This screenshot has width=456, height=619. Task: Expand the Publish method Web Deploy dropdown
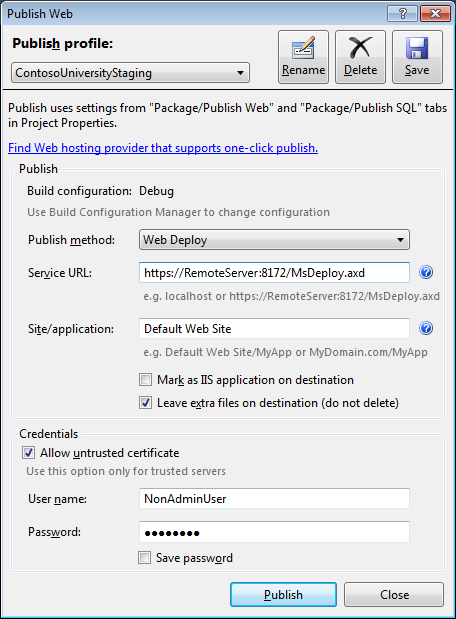tap(274, 240)
